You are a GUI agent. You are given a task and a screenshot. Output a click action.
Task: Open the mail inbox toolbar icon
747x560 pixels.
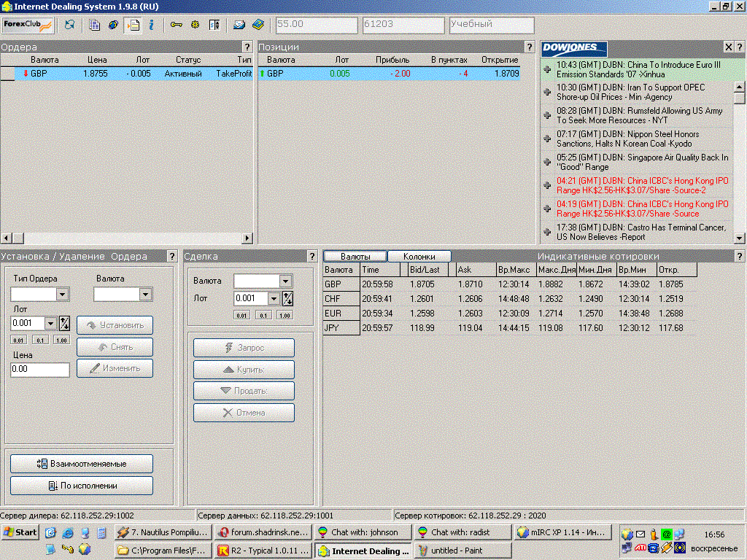(x=239, y=25)
